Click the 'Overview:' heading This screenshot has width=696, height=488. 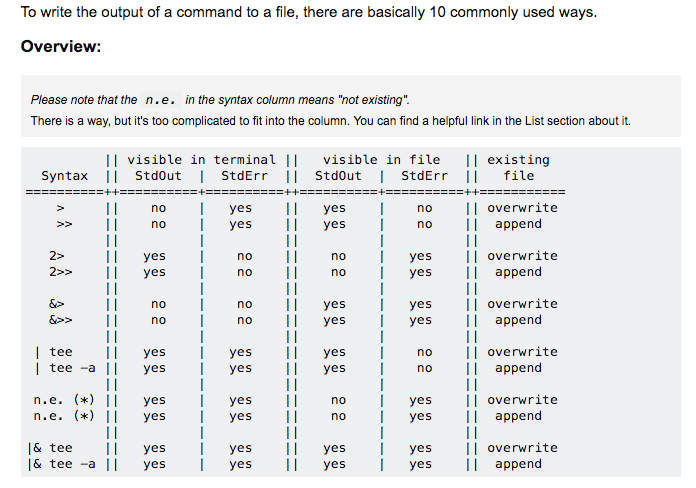click(x=61, y=46)
